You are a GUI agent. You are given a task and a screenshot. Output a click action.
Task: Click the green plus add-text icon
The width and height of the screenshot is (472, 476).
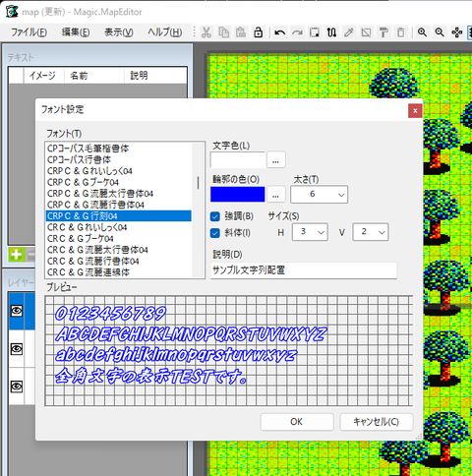[17, 255]
